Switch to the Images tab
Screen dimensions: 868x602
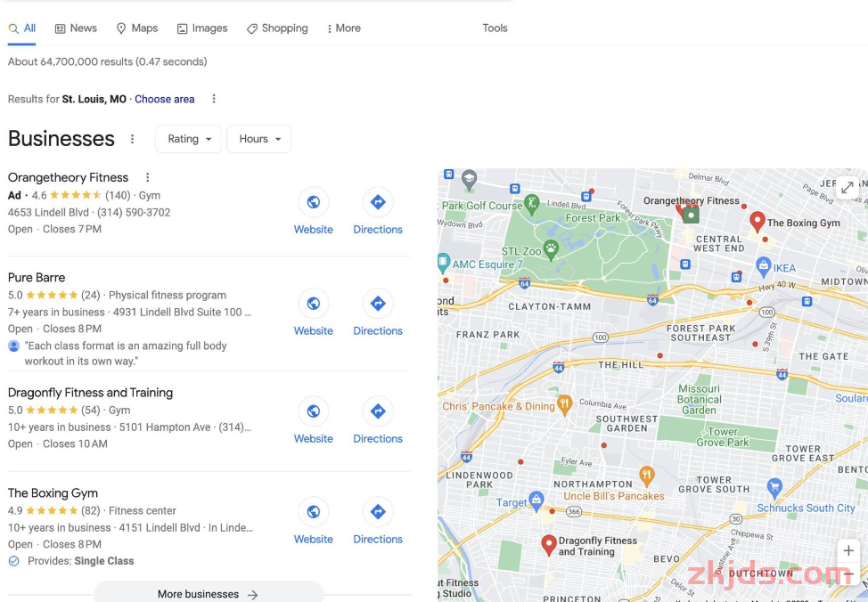[202, 28]
